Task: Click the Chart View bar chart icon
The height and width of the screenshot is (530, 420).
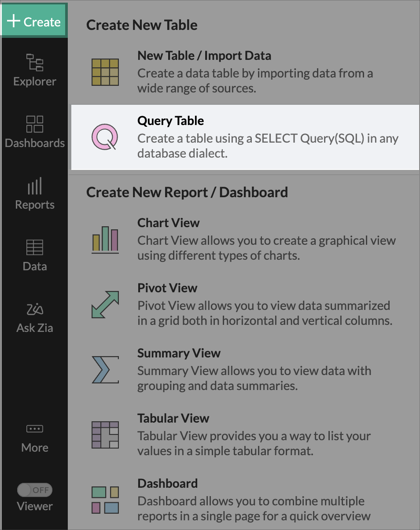Action: 105,239
